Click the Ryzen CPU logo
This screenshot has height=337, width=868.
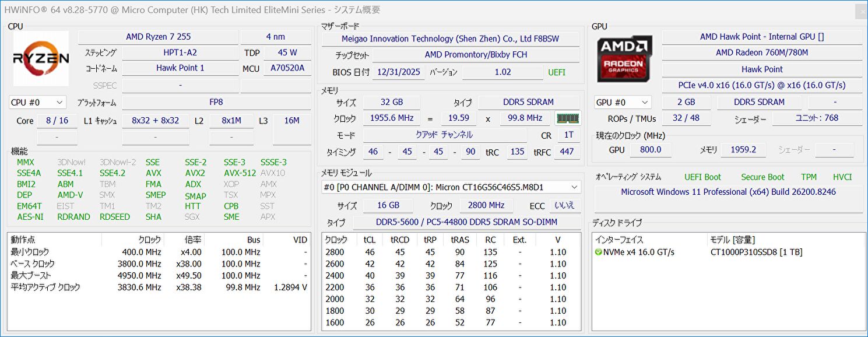tap(41, 58)
